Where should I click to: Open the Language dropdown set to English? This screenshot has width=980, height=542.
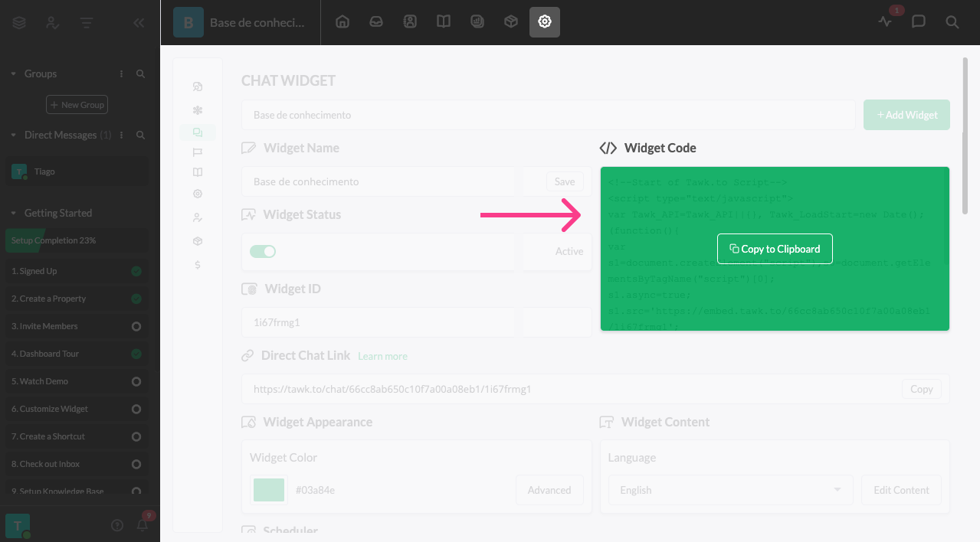click(730, 490)
